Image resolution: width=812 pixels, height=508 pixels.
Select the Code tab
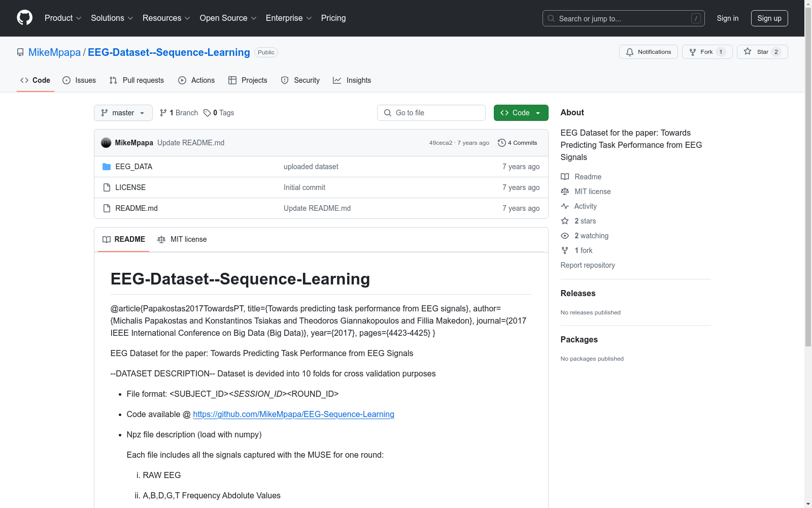[36, 80]
